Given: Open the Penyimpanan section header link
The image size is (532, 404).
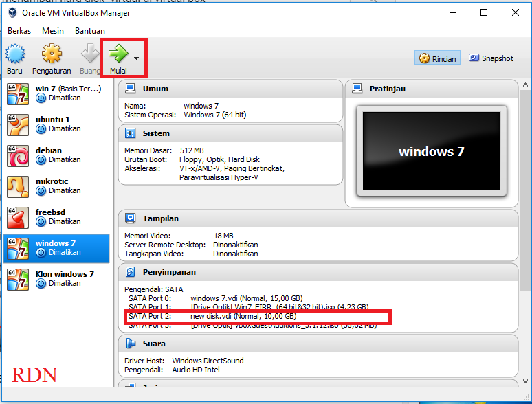Looking at the screenshot, I should 169,272.
